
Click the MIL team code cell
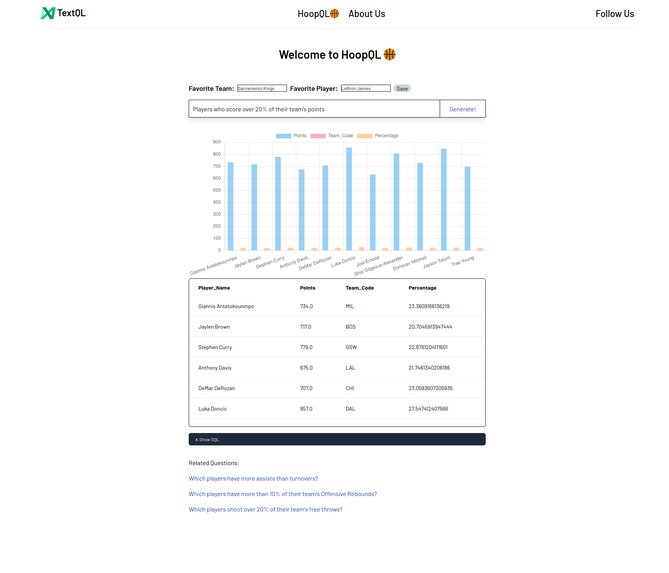tap(350, 306)
